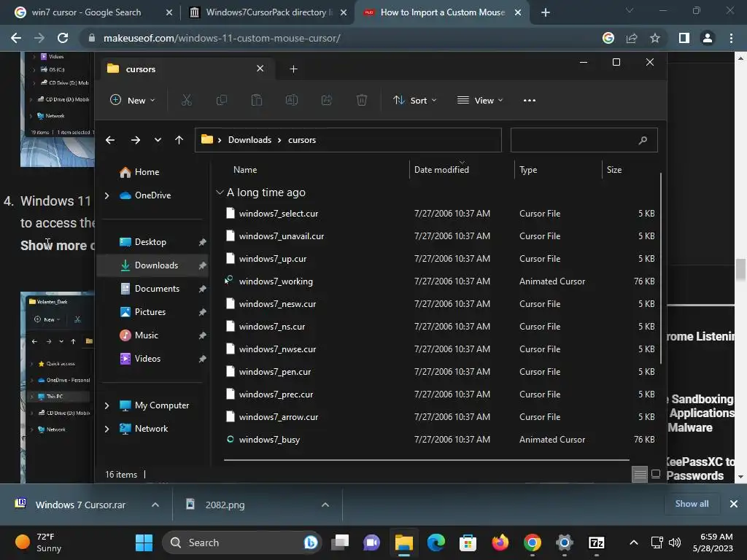
Task: Click the taskbar Search box
Action: [241, 542]
